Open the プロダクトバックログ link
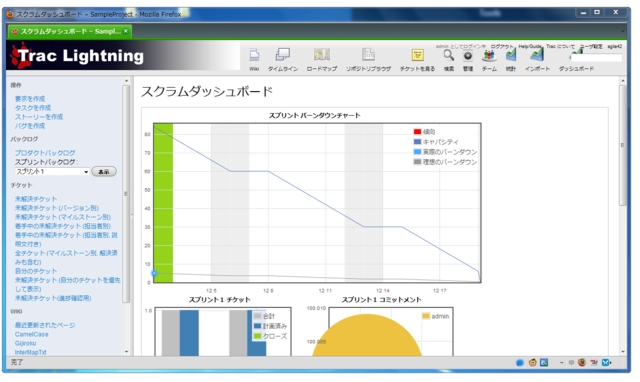Viewport: 640px width, 382px height. coord(45,153)
